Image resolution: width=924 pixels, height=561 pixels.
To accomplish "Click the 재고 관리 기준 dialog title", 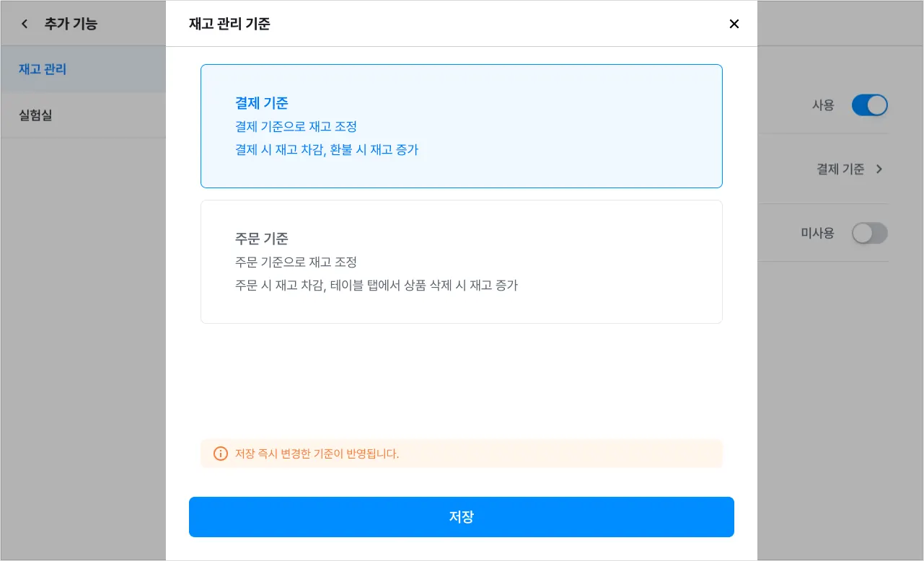I will tap(229, 24).
